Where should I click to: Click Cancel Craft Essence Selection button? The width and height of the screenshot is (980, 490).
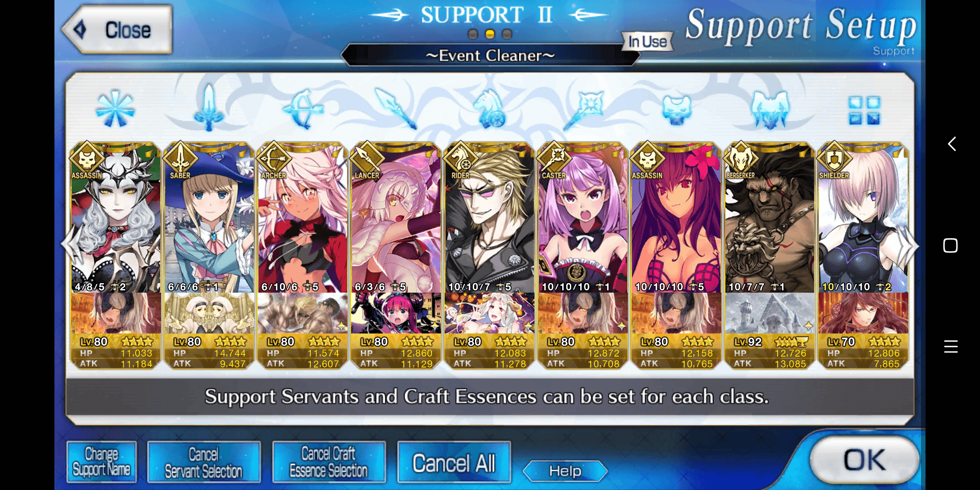pyautogui.click(x=328, y=462)
